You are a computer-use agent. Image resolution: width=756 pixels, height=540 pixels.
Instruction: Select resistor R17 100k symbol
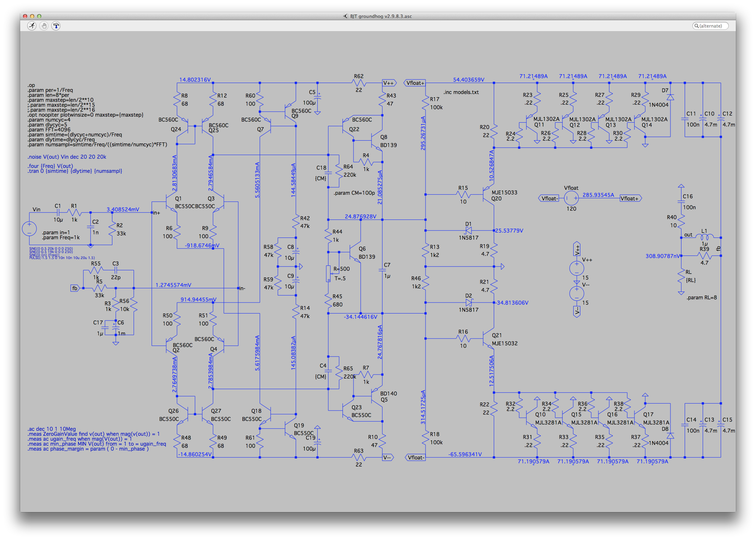[x=426, y=103]
